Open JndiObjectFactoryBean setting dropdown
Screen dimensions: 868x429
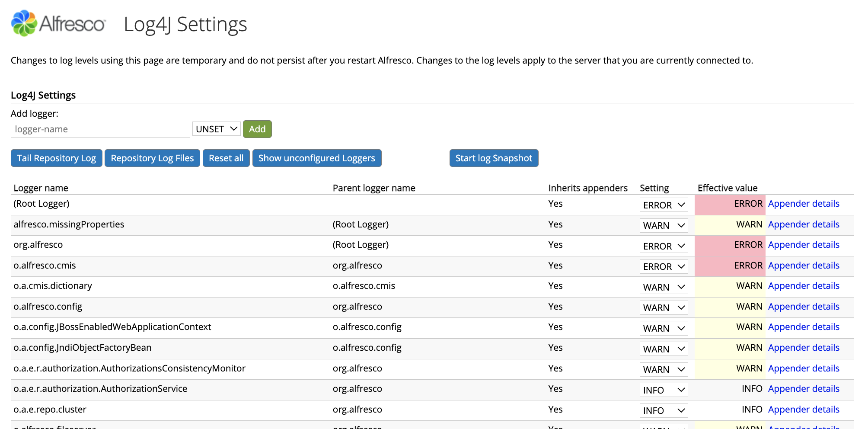[x=664, y=349]
